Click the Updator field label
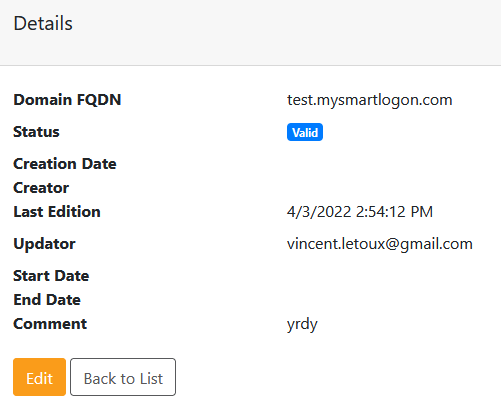 coord(44,244)
